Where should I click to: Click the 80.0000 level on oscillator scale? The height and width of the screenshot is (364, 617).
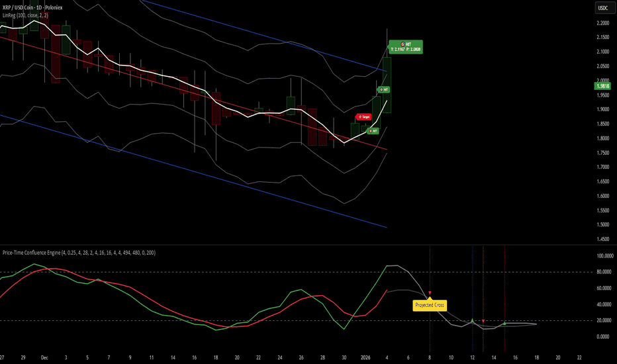pos(605,272)
